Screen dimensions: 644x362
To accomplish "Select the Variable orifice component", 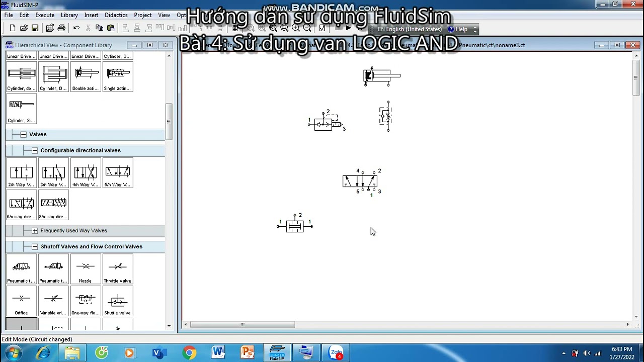I will tap(53, 301).
